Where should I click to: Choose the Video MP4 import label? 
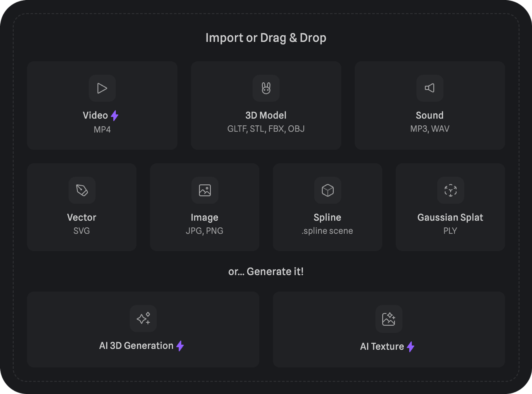(x=102, y=130)
